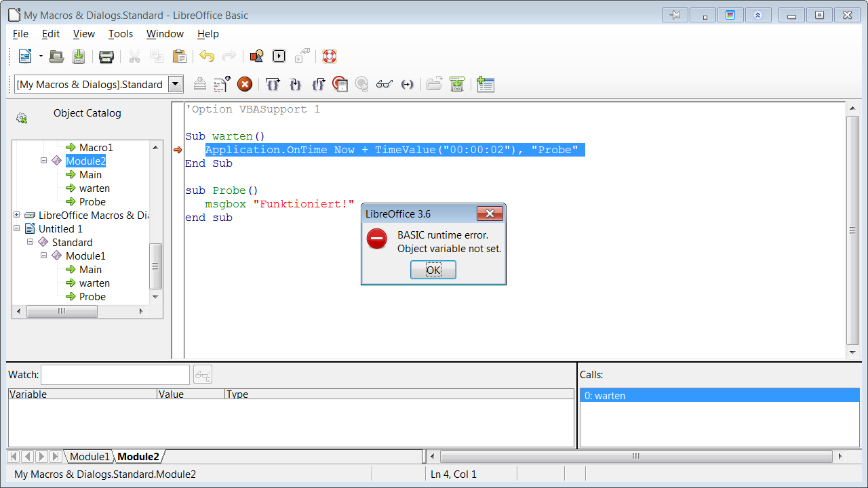Click the Compile icon
The width and height of the screenshot is (868, 488).
click(200, 84)
